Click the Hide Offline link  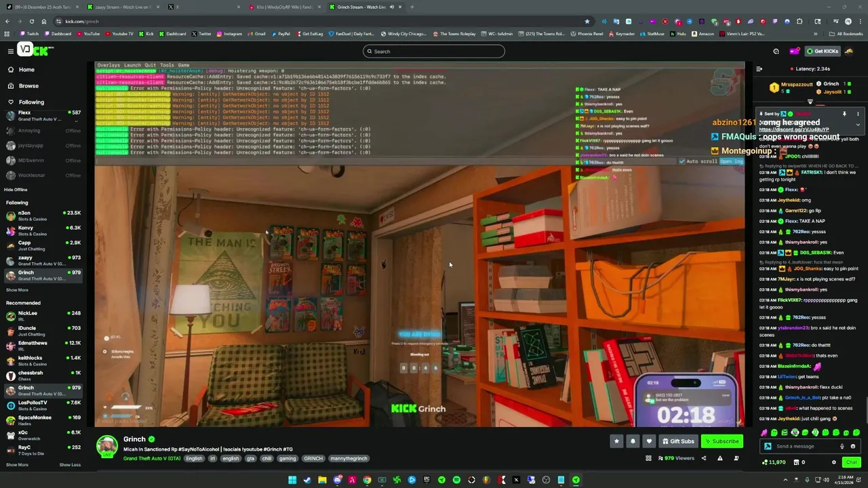pyautogui.click(x=16, y=190)
